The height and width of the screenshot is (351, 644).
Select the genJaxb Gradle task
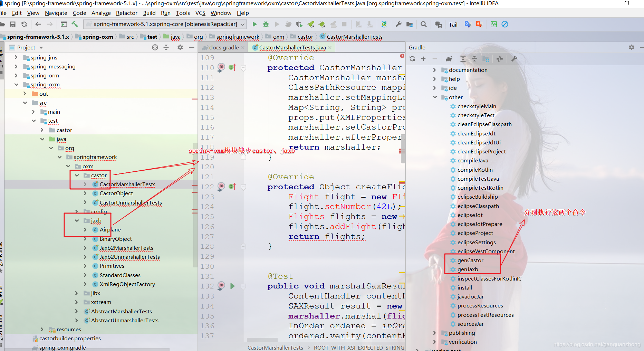tap(468, 269)
